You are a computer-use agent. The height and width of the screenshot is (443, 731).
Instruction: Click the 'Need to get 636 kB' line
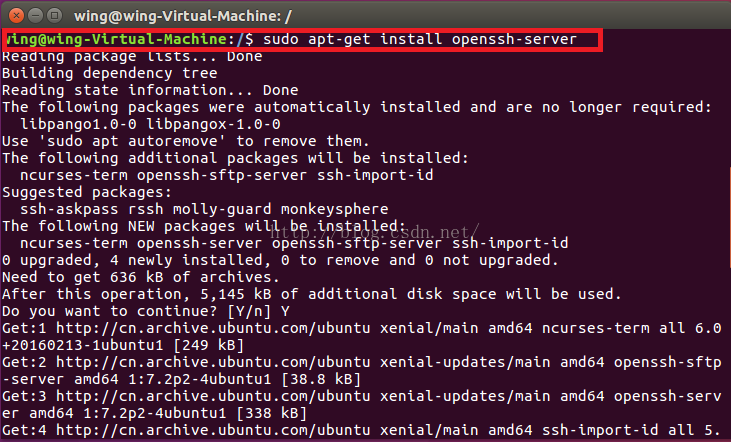[x=141, y=277]
